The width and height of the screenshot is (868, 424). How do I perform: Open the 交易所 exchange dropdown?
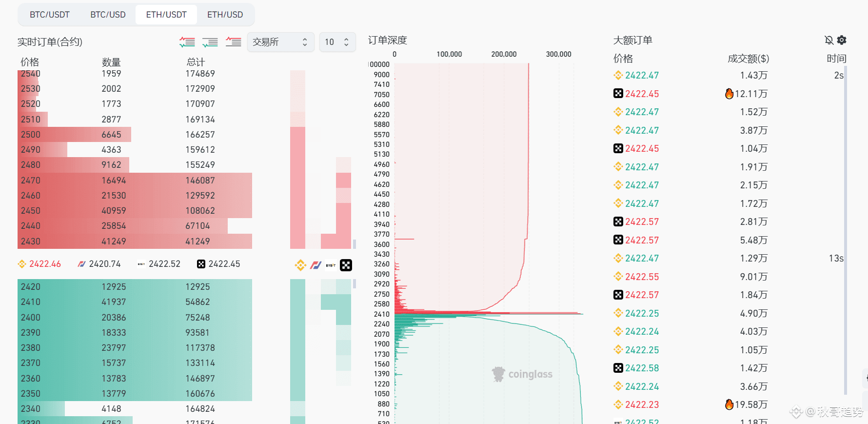coord(280,42)
